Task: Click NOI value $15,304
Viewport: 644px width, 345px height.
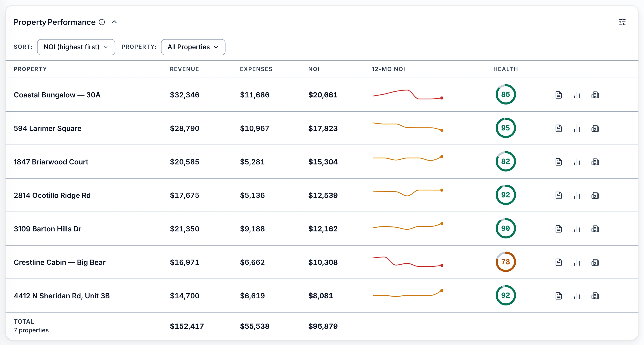Action: tap(323, 162)
